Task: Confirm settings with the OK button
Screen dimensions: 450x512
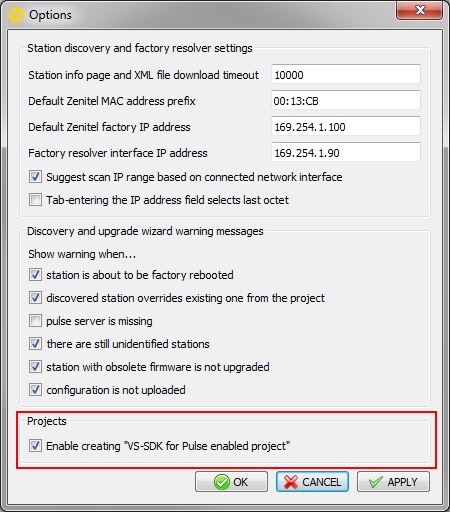Action: click(x=231, y=482)
